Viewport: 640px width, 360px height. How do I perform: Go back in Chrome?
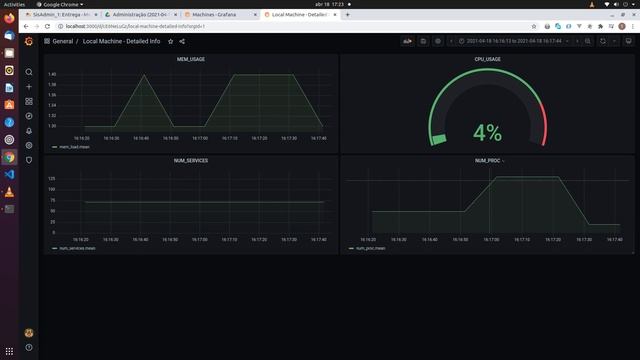coord(26,27)
